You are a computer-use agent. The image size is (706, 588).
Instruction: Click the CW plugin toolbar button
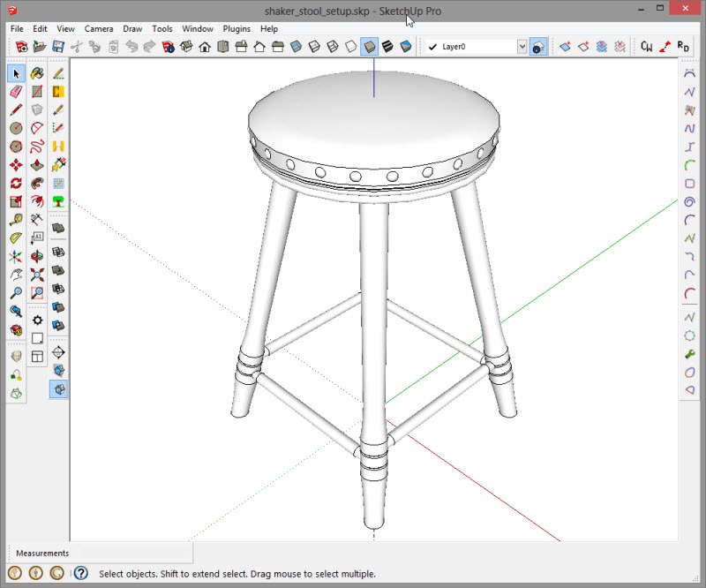click(646, 47)
